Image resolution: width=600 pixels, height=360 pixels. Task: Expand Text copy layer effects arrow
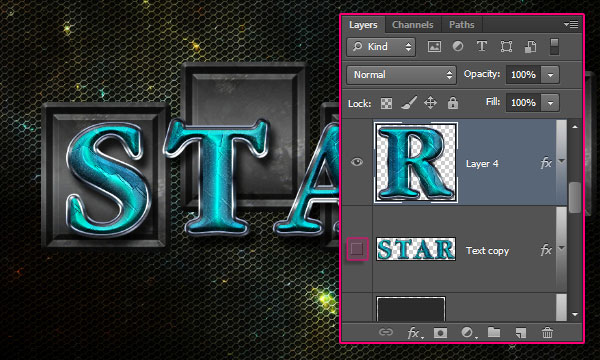(561, 248)
